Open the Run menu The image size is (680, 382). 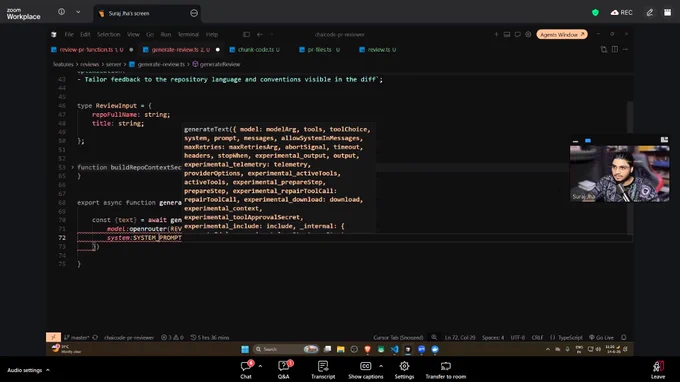[166, 34]
